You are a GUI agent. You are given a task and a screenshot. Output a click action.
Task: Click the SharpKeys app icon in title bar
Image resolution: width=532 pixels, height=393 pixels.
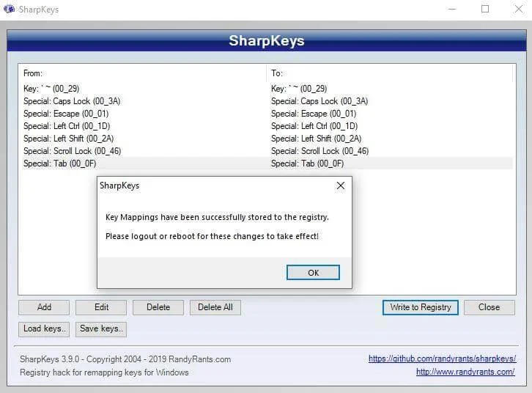tap(10, 9)
